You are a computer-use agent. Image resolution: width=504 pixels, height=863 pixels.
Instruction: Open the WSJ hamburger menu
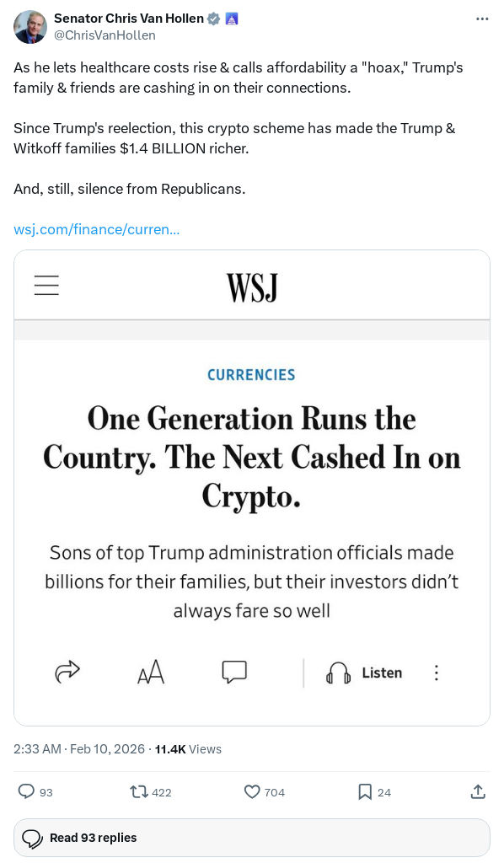click(x=46, y=285)
